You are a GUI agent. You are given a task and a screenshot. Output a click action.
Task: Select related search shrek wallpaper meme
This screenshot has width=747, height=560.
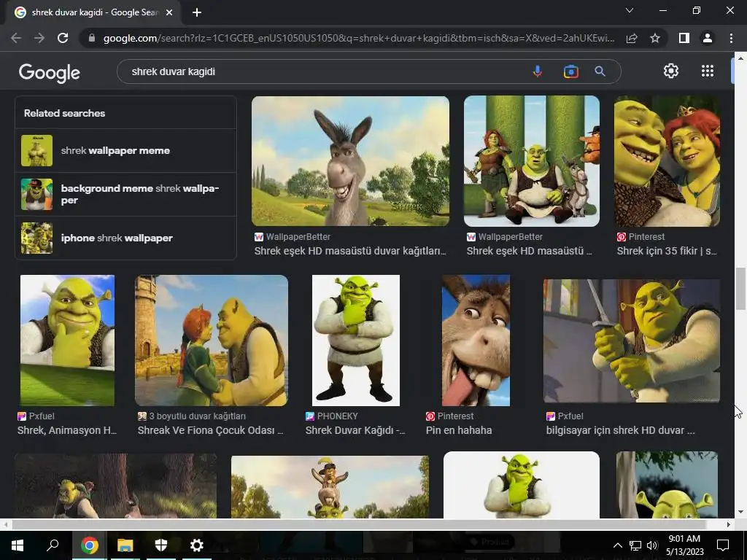(125, 150)
